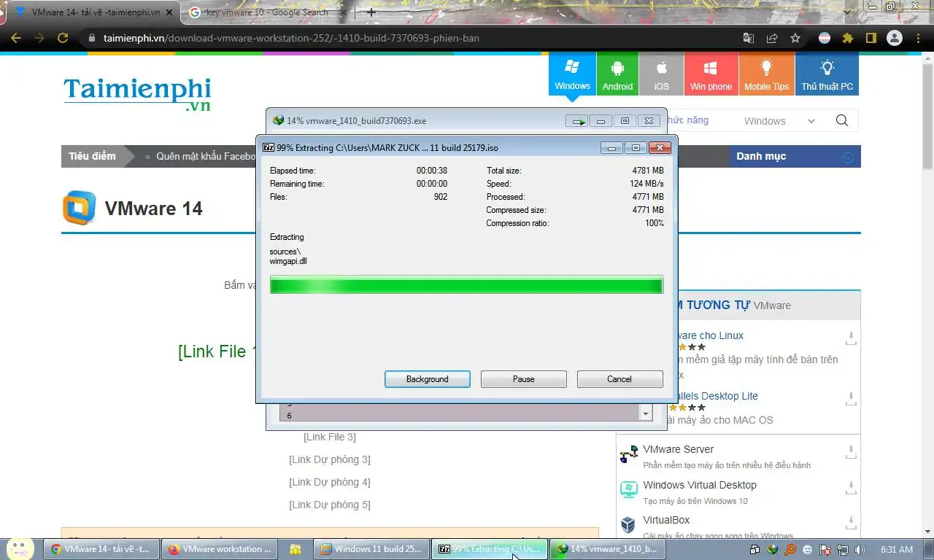
Task: Bookmark this page with the star
Action: pyautogui.click(x=795, y=38)
